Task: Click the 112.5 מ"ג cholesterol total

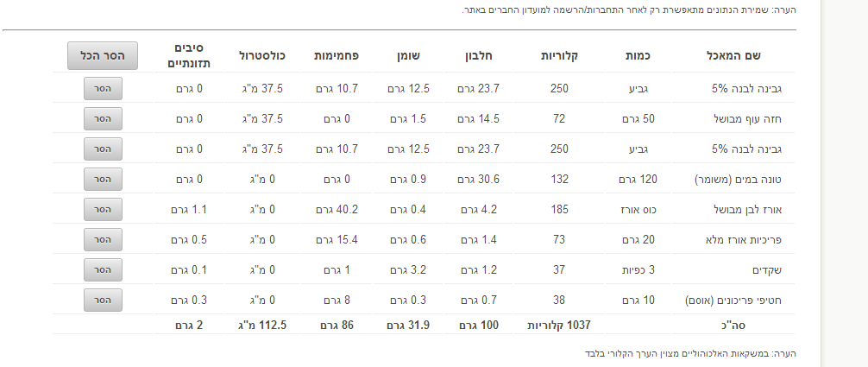Action: (262, 326)
